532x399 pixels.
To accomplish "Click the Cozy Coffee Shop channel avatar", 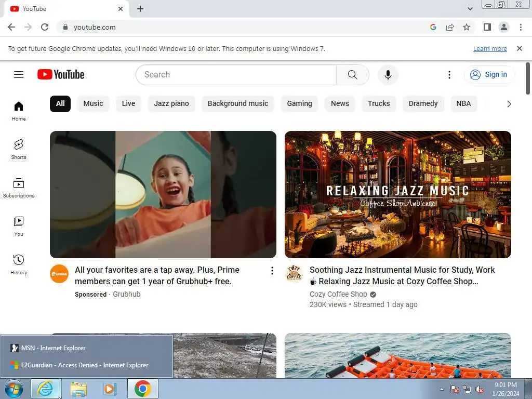I will 294,274.
